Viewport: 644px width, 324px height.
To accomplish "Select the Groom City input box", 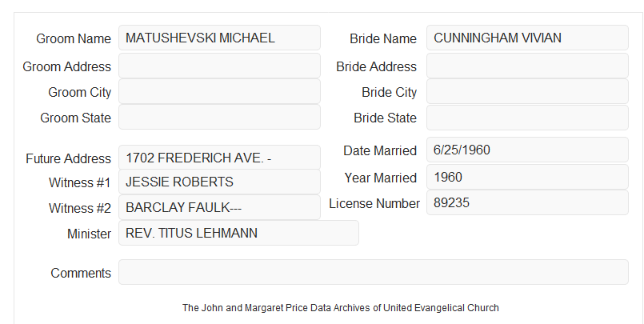I will tap(219, 91).
